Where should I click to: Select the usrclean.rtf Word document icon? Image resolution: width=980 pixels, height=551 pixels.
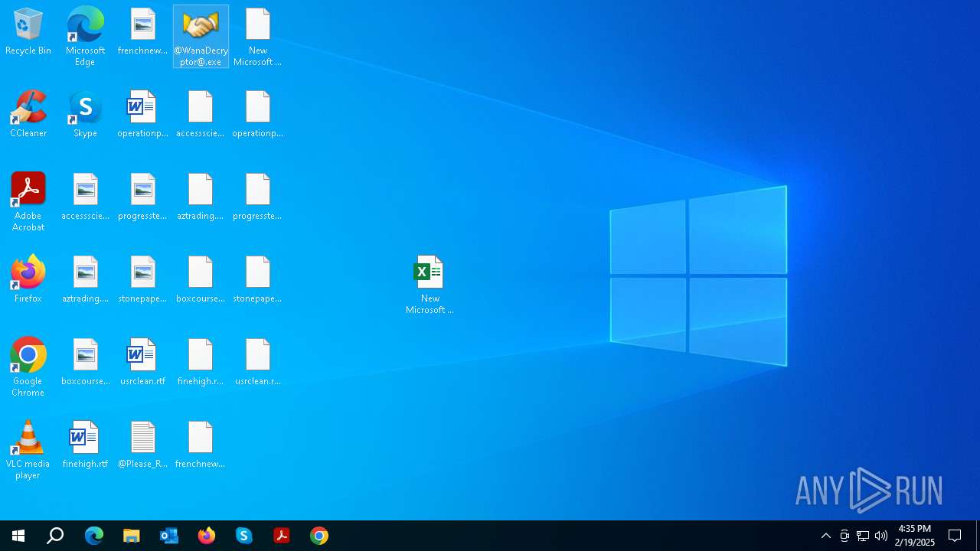[142, 364]
